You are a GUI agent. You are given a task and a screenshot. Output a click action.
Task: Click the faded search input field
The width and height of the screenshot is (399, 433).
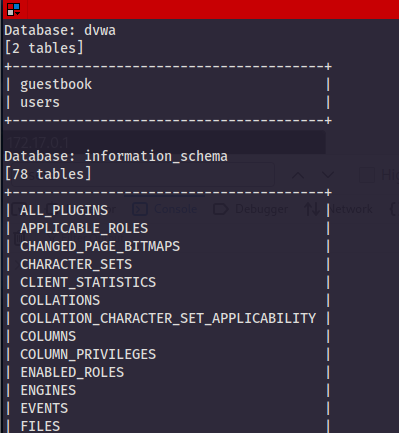[143, 174]
